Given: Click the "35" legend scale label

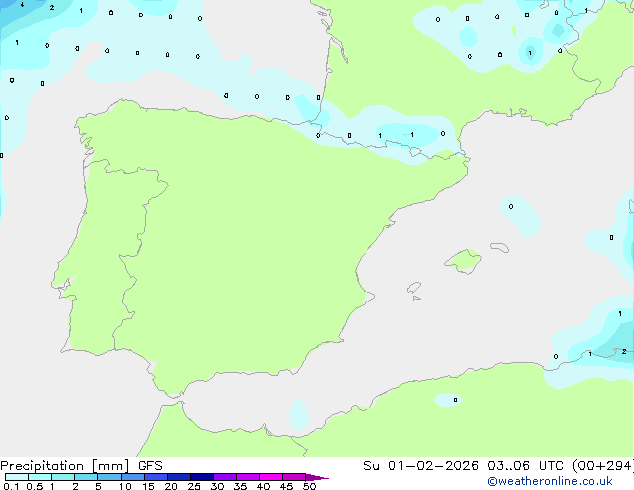Looking at the screenshot, I should 241,486.
